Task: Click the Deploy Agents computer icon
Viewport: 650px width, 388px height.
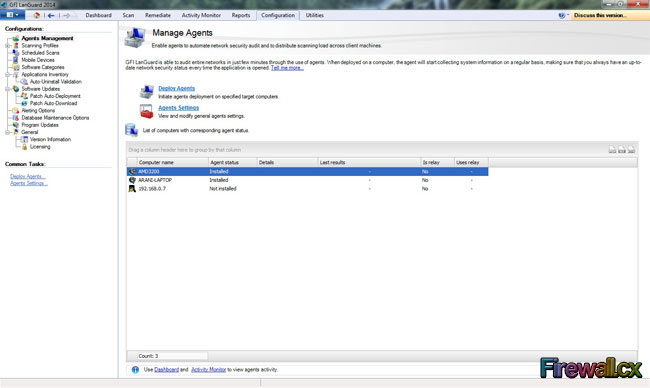Action: click(x=146, y=92)
